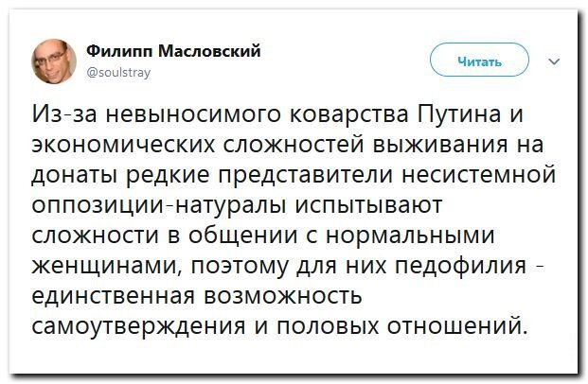Click the tweet line 'единственная возможность'

(x=197, y=296)
